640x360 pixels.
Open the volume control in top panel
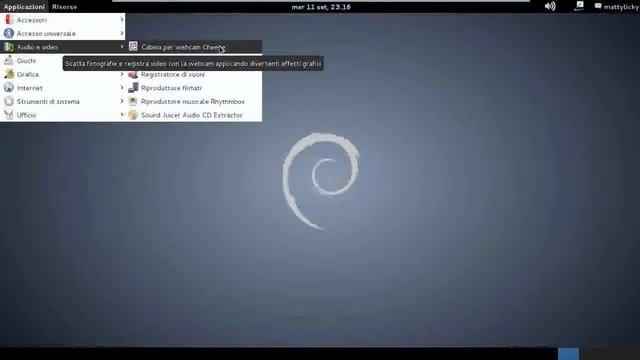point(550,6)
